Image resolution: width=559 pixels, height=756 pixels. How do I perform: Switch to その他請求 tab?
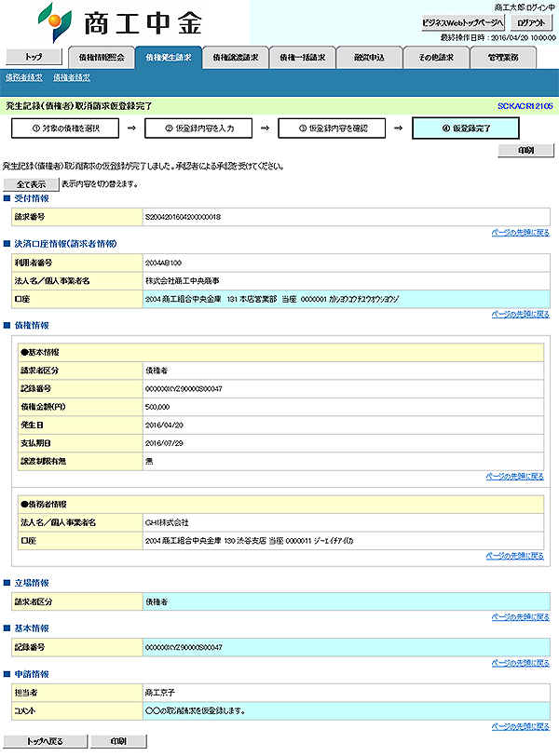437,58
